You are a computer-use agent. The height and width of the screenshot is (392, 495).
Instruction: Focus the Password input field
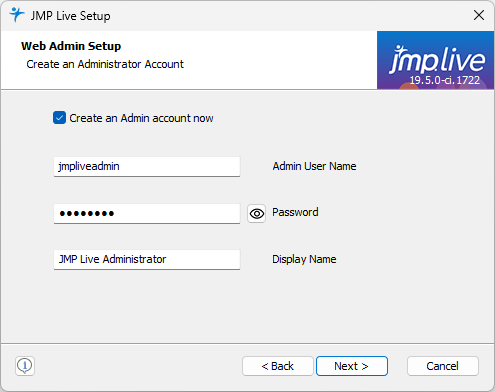click(147, 213)
